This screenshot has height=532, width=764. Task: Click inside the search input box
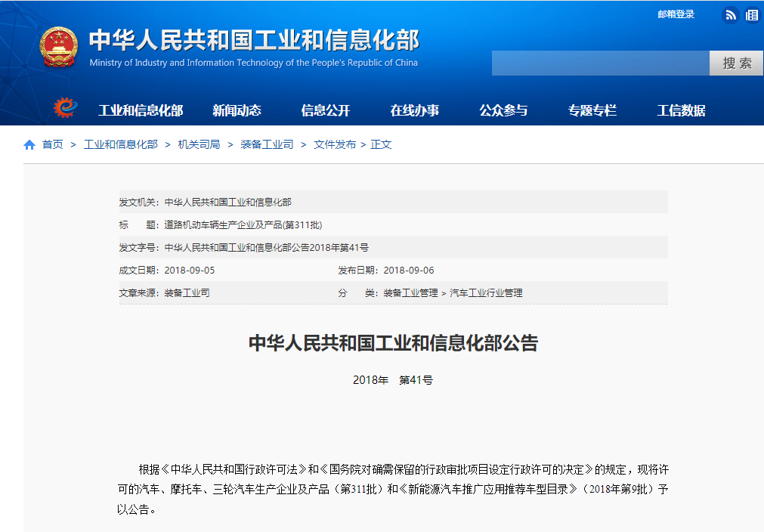(x=597, y=63)
